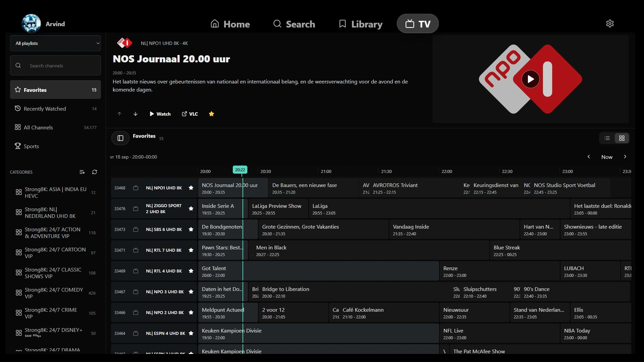Open the Search tab
Image resolution: width=644 pixels, height=362 pixels.
tap(294, 24)
